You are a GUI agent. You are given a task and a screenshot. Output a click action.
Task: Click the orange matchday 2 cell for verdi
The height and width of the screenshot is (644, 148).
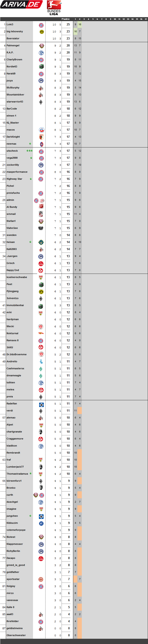pyautogui.click(x=80, y=411)
